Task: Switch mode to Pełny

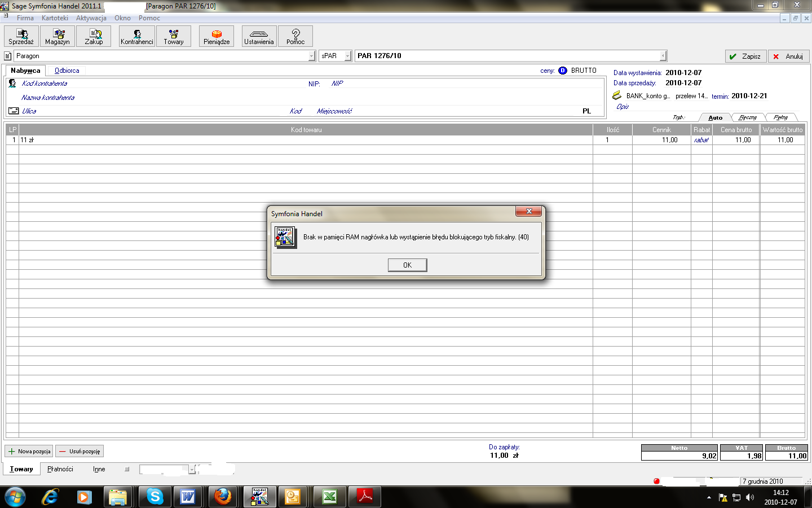Action: [781, 117]
